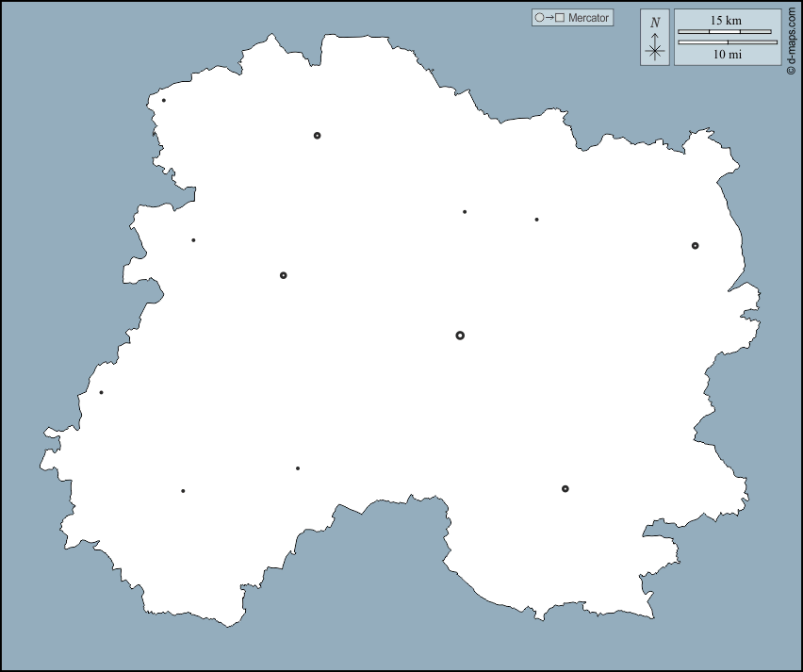Screen dimensions: 803x672
Task: Click the small dot in the south-central area
Action: pos(298,468)
